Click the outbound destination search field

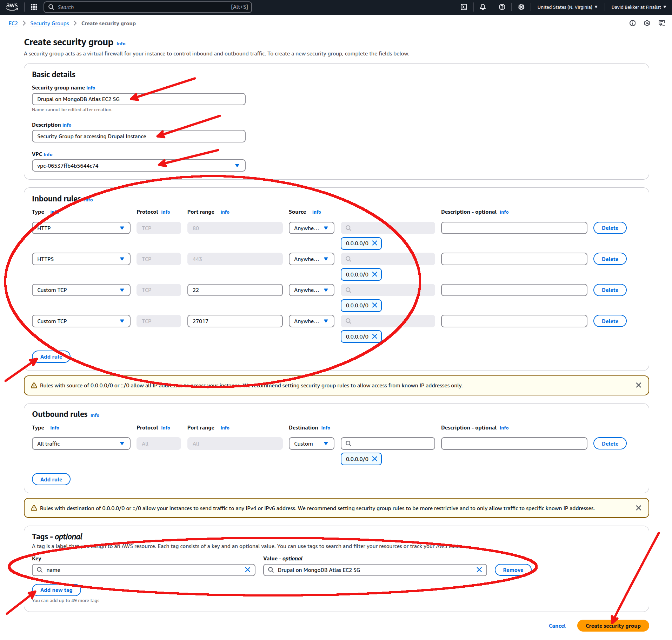[x=388, y=444]
